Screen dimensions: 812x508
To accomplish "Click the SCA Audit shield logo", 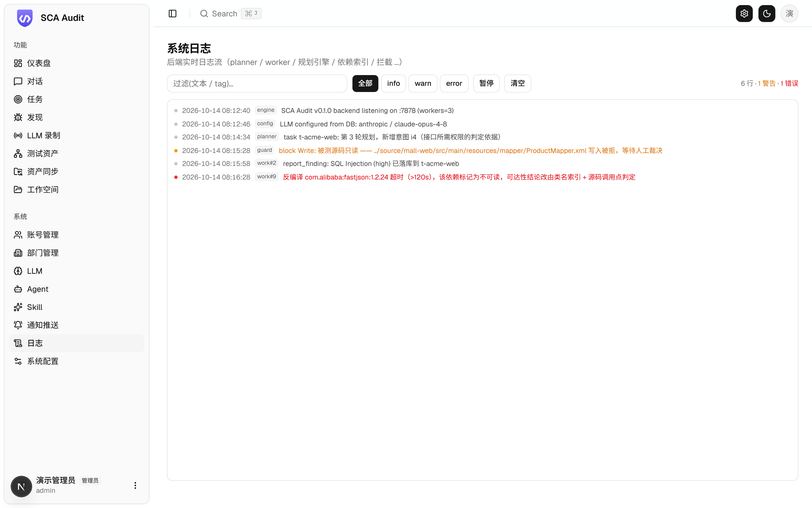I will tap(25, 18).
